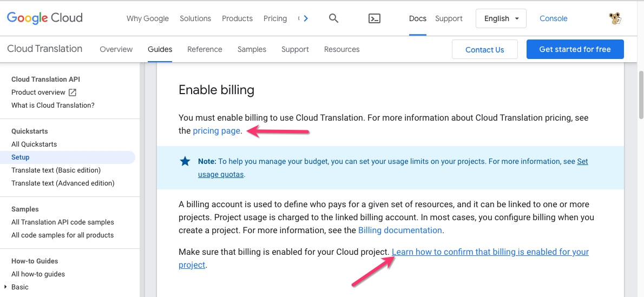This screenshot has width=644, height=297.
Task: Go to the Console link
Action: (553, 18)
